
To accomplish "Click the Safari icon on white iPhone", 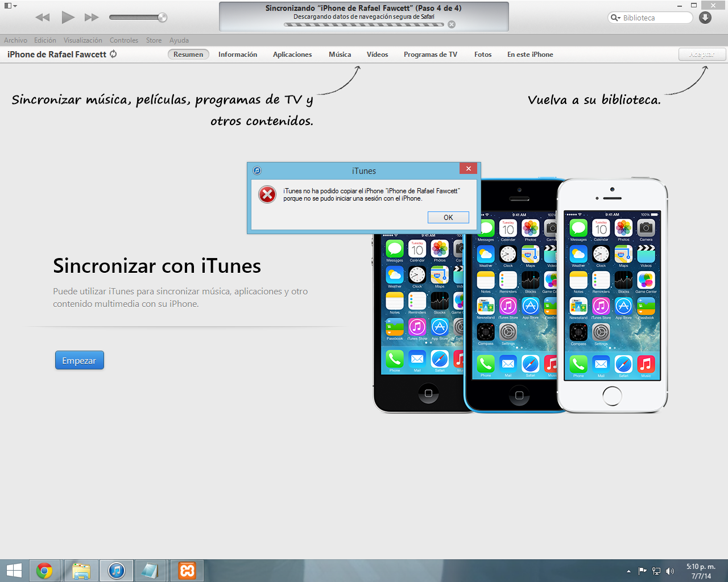I will [x=623, y=364].
